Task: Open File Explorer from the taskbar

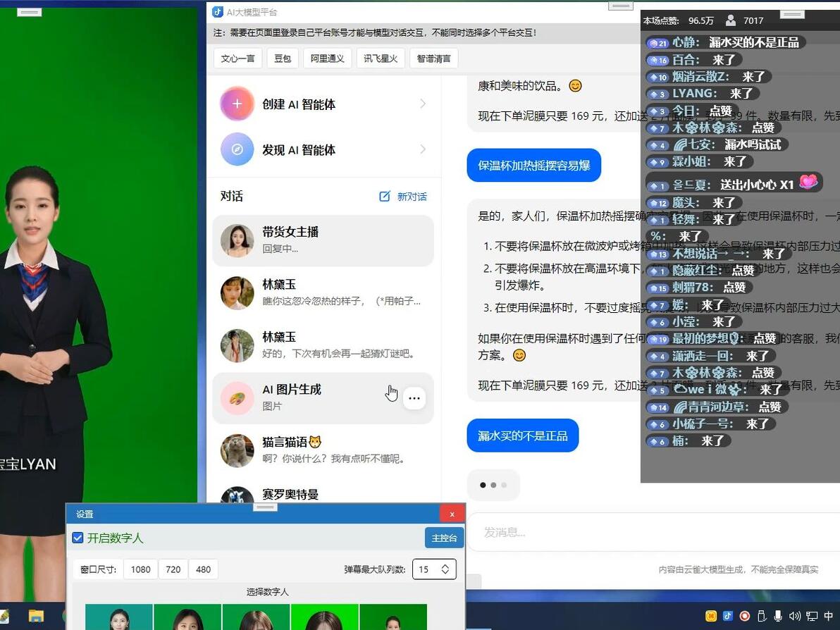Action: tap(36, 616)
